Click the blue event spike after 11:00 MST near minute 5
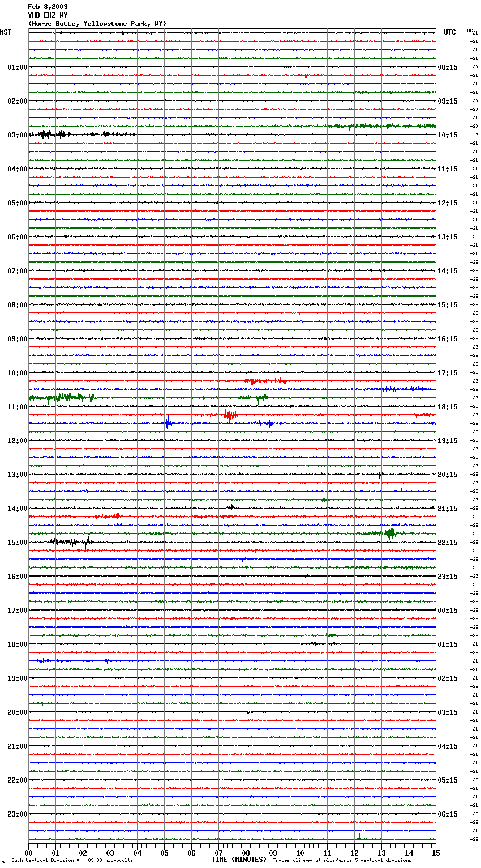 click(x=168, y=423)
